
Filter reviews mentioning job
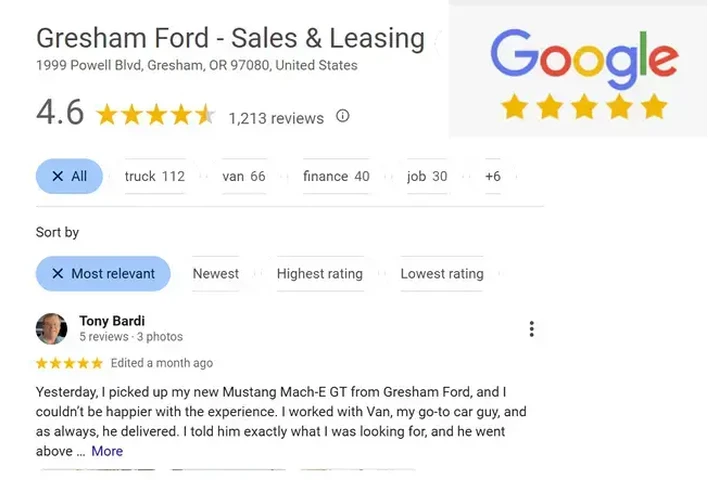pyautogui.click(x=427, y=177)
